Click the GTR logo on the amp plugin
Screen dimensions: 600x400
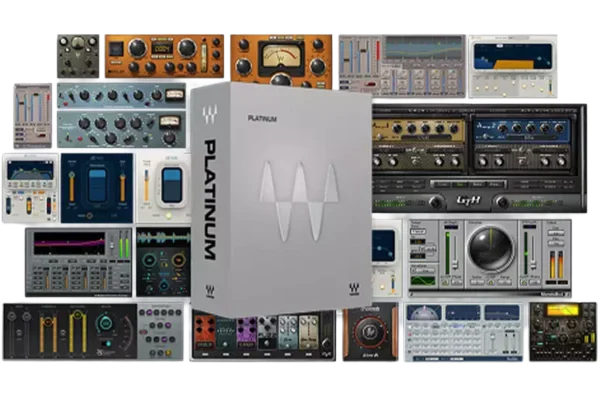pyautogui.click(x=469, y=200)
